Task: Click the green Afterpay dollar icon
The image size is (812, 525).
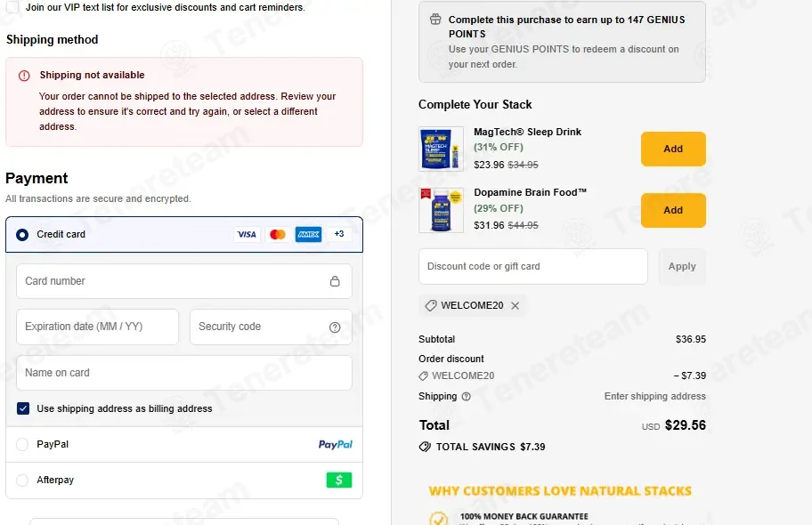Action: click(339, 480)
